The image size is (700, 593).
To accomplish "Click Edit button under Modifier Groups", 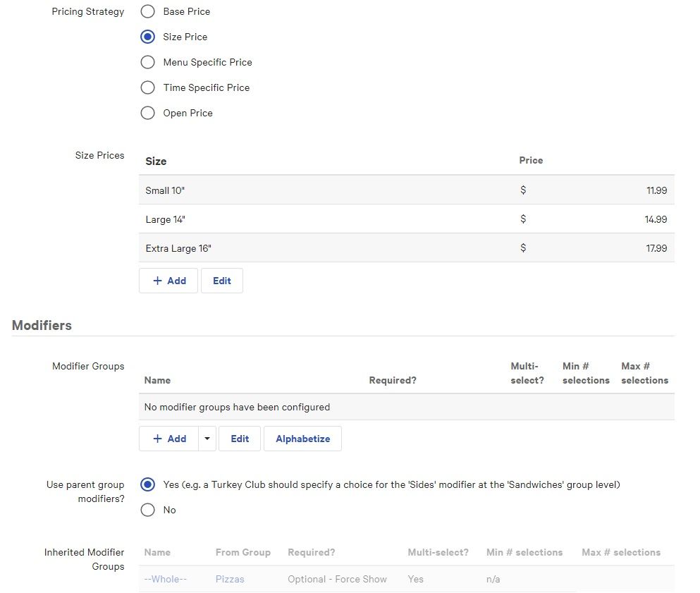I will (x=240, y=439).
